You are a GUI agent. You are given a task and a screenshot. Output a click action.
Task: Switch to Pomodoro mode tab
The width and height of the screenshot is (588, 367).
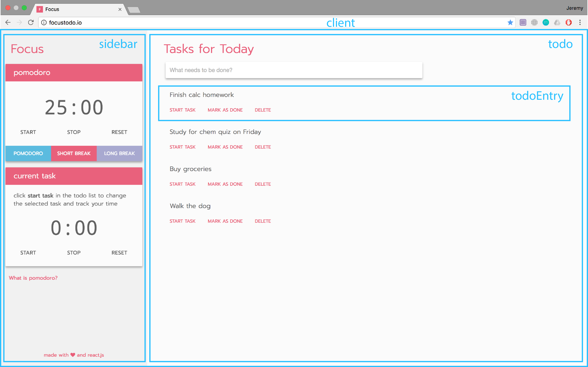pyautogui.click(x=28, y=153)
